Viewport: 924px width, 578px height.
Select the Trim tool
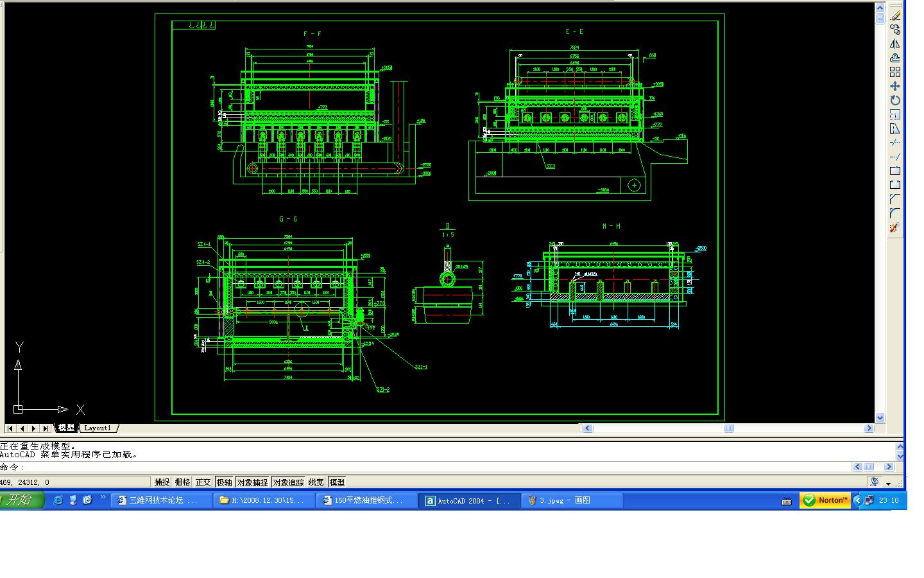895,143
